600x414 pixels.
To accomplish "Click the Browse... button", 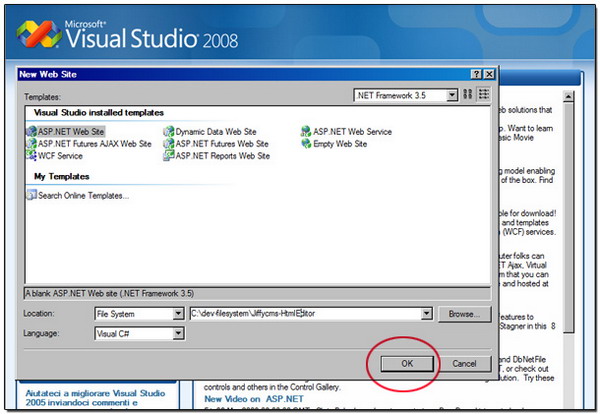I will coord(465,314).
